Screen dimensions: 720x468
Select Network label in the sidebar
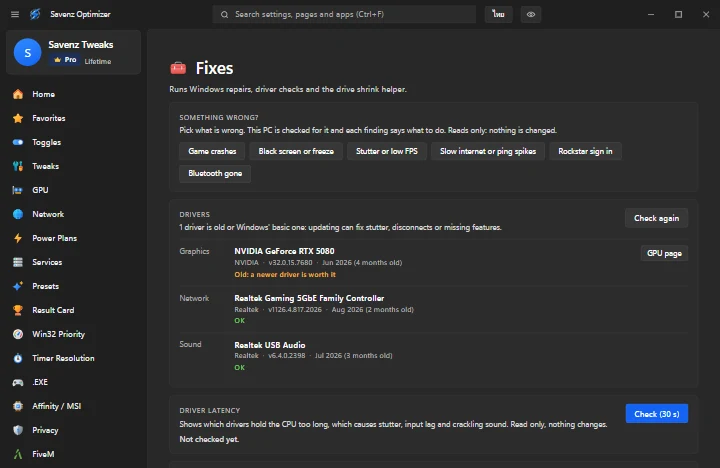[x=48, y=214]
